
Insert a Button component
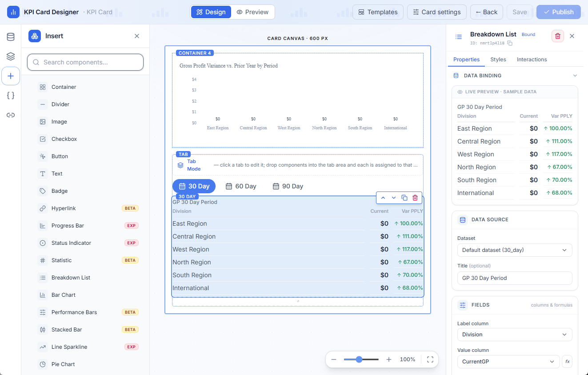point(85,156)
